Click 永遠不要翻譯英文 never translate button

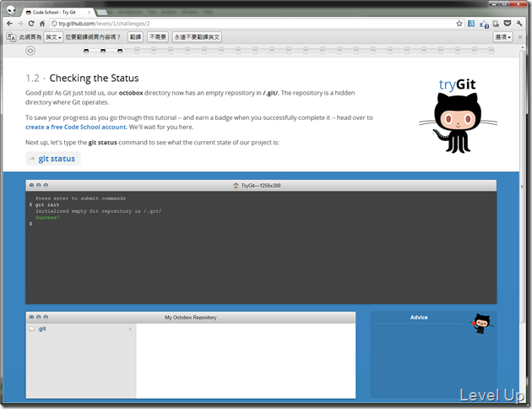(x=197, y=37)
